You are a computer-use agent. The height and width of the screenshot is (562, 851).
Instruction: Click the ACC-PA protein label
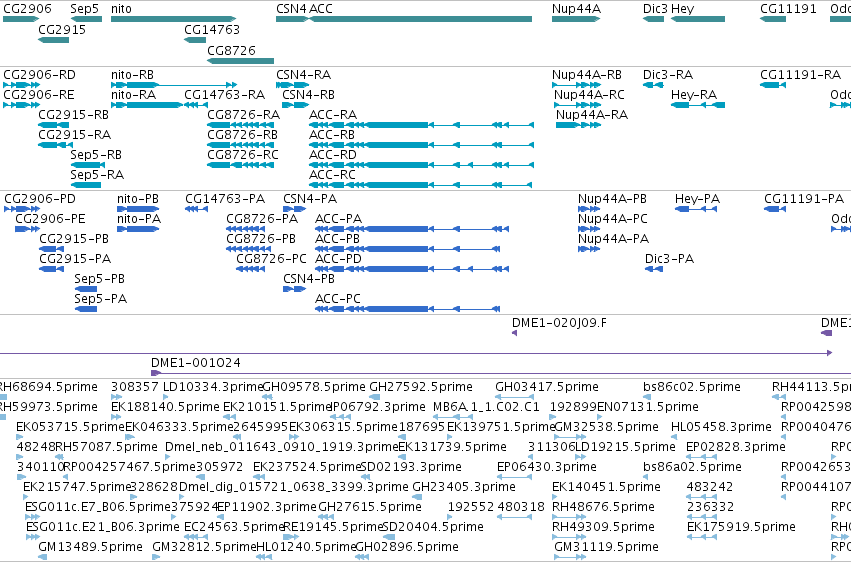[338, 219]
